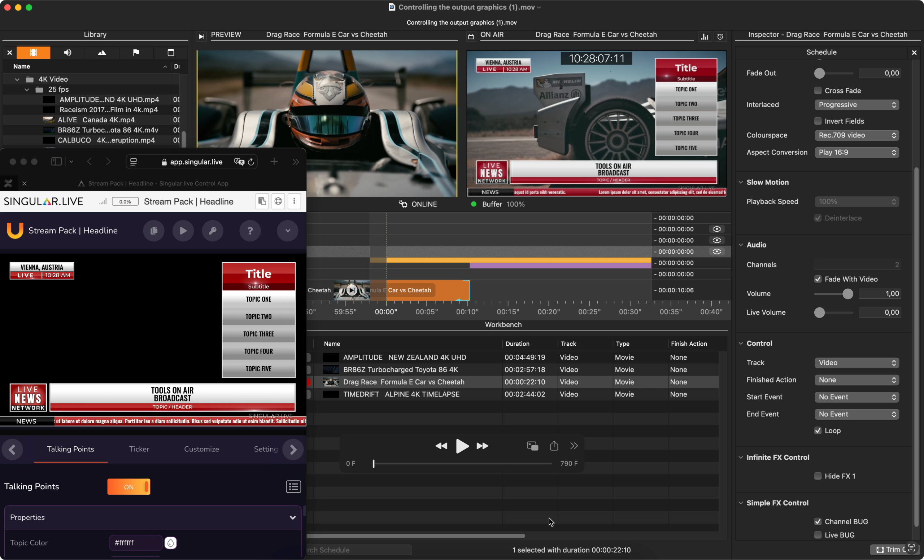Open the Finished Action dropdown
Image resolution: width=924 pixels, height=560 pixels.
point(857,380)
